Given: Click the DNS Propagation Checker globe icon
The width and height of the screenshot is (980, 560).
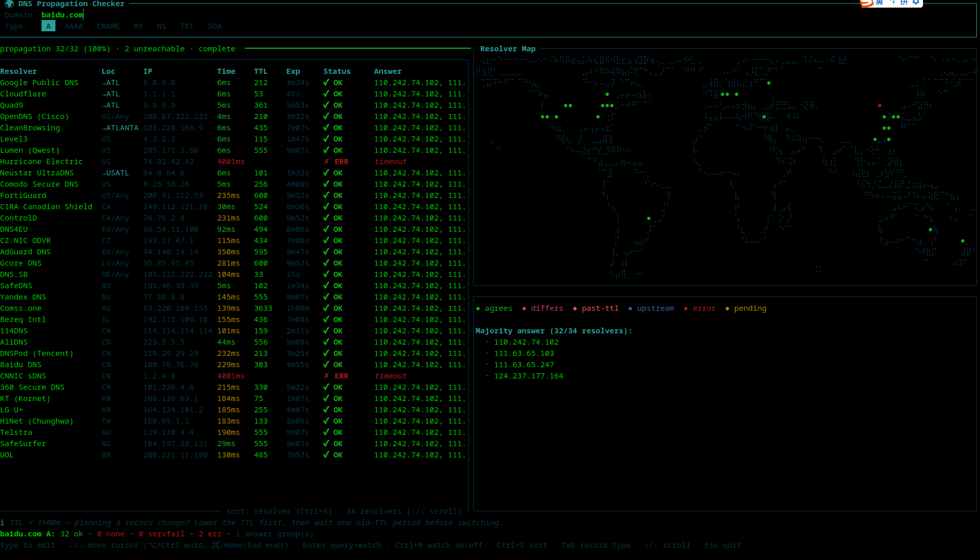Looking at the screenshot, I should pyautogui.click(x=9, y=4).
